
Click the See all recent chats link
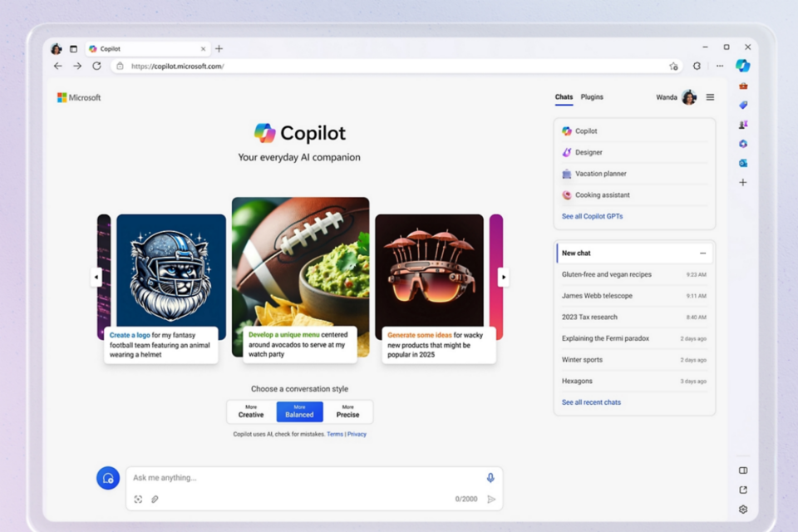591,402
